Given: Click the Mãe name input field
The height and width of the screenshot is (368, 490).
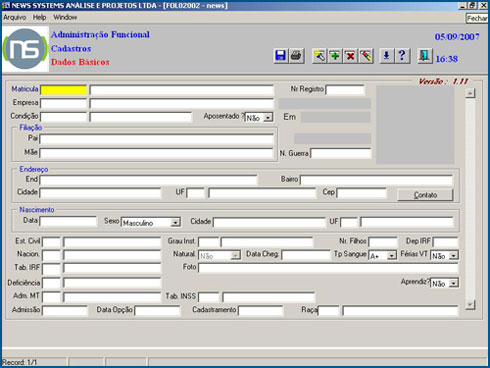Looking at the screenshot, I should 156,153.
